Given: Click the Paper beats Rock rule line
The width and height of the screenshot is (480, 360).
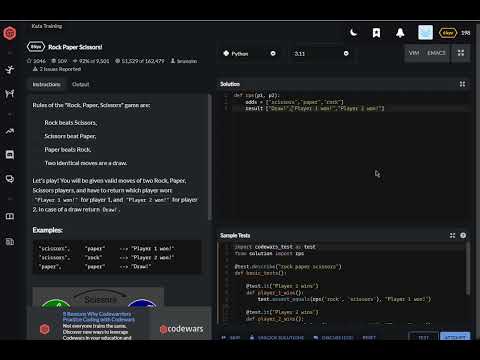Looking at the screenshot, I should [x=68, y=150].
